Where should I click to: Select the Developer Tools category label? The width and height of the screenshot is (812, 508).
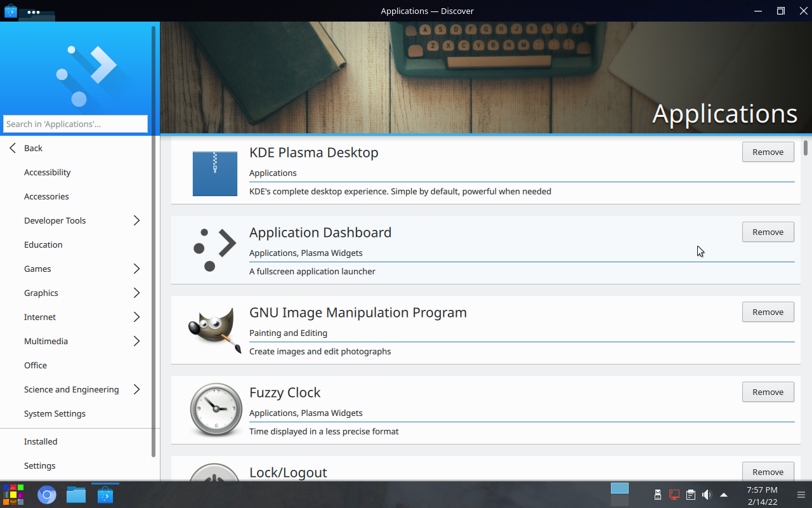[55, 220]
